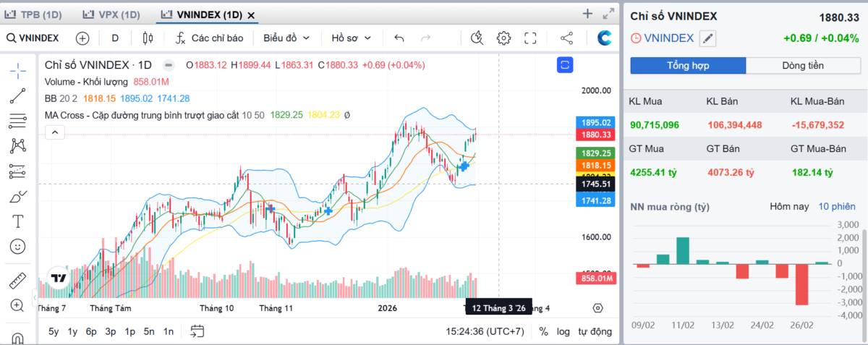This screenshot has width=868, height=345.
Task: Select the ruler measure tool
Action: pos(18,281)
